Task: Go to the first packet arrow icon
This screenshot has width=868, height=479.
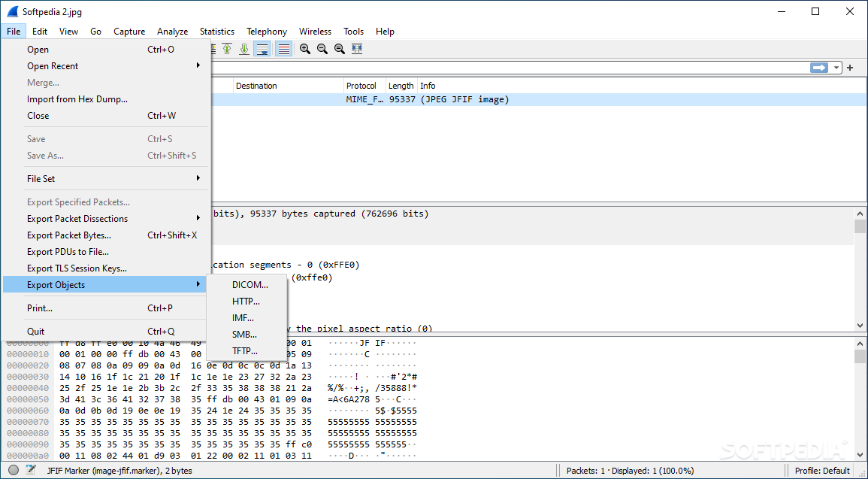Action: [x=227, y=49]
